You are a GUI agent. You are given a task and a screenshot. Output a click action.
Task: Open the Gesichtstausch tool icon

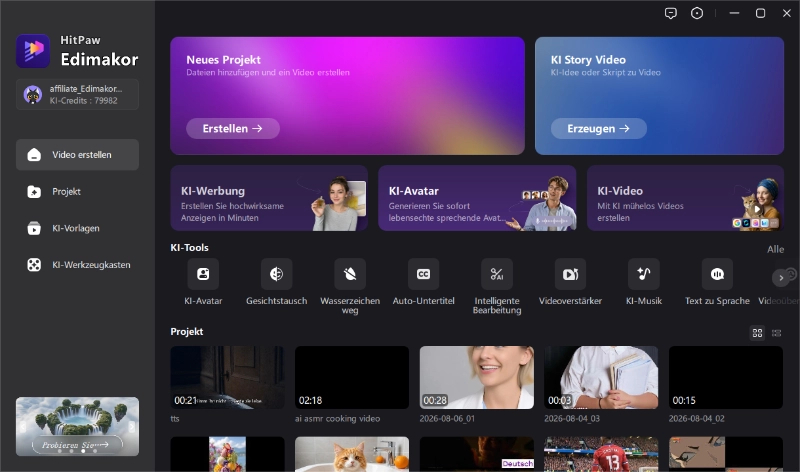tap(277, 274)
